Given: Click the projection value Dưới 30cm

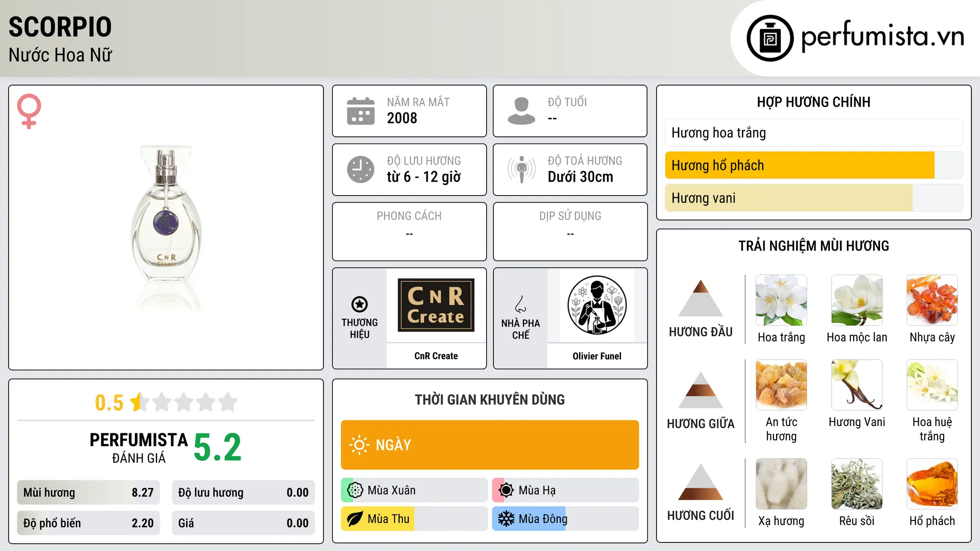Looking at the screenshot, I should click(x=580, y=177).
